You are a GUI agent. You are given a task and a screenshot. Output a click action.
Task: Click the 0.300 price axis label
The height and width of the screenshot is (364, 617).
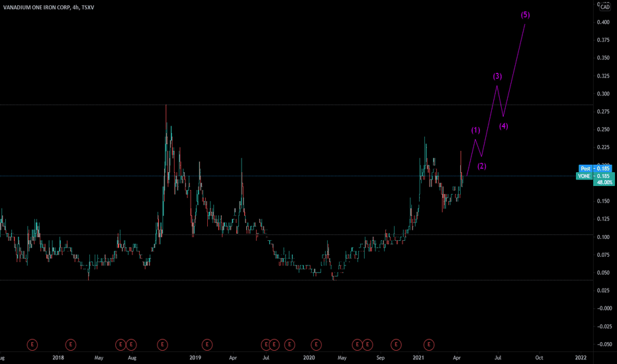[603, 94]
